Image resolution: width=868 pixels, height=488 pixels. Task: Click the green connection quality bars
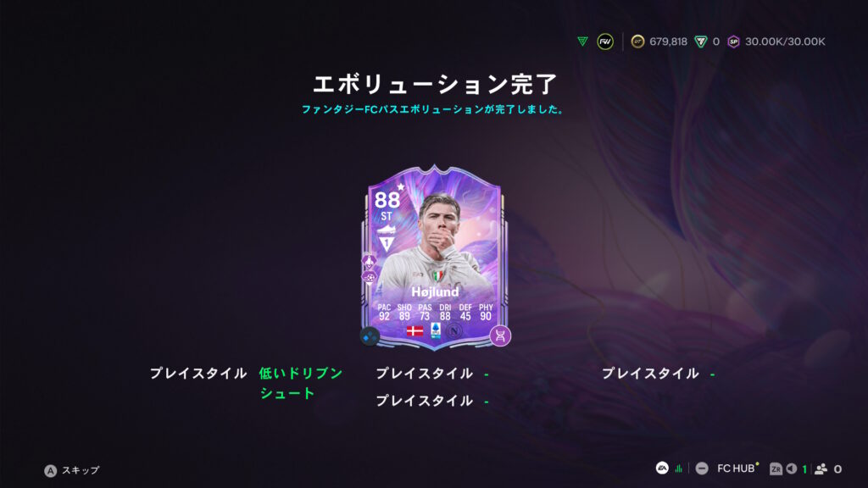(x=679, y=469)
